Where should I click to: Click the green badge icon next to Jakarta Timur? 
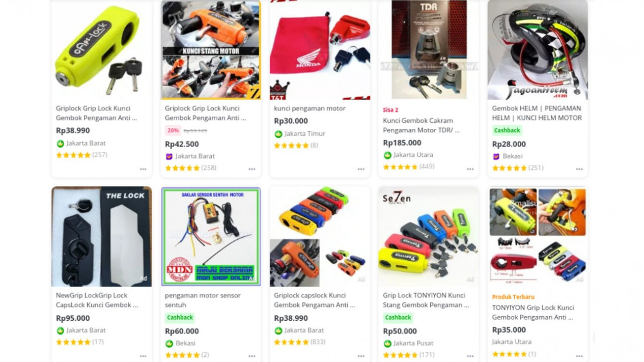tap(278, 134)
